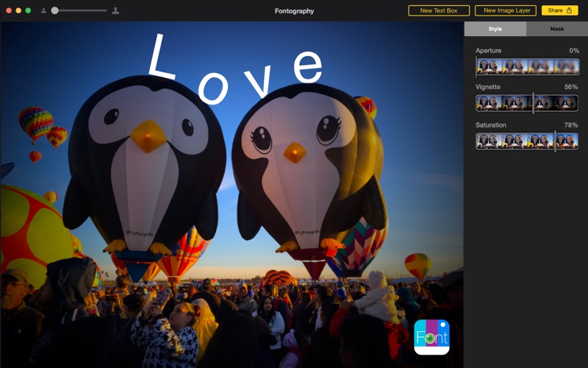The width and height of the screenshot is (588, 368).
Task: Add a New Image Layer
Action: (x=506, y=11)
